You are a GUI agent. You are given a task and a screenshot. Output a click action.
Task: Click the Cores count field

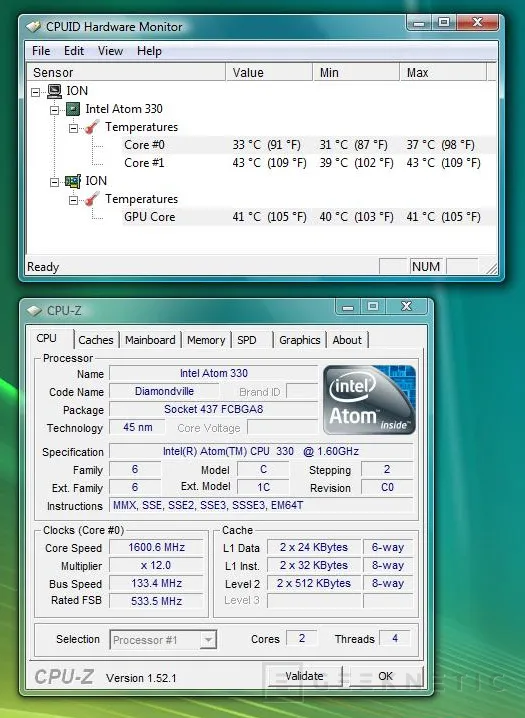tap(302, 638)
